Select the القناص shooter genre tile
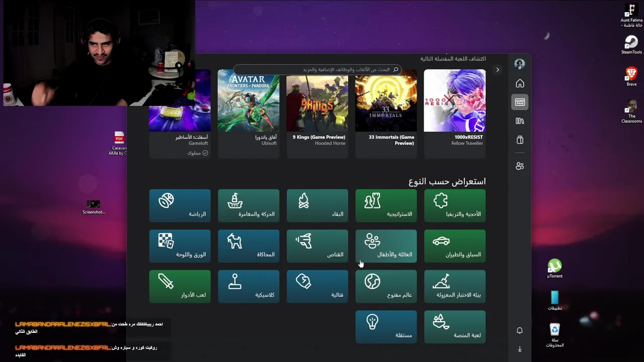Viewport: 644px width, 362px height. point(317,246)
